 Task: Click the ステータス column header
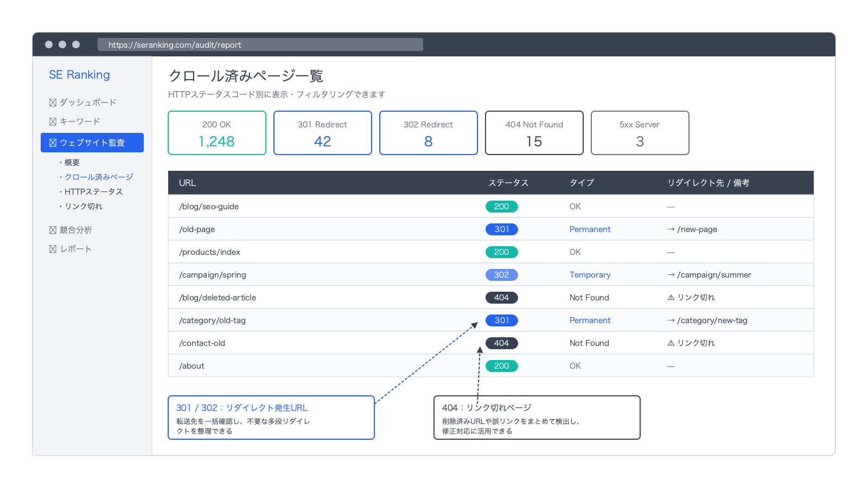pos(508,183)
